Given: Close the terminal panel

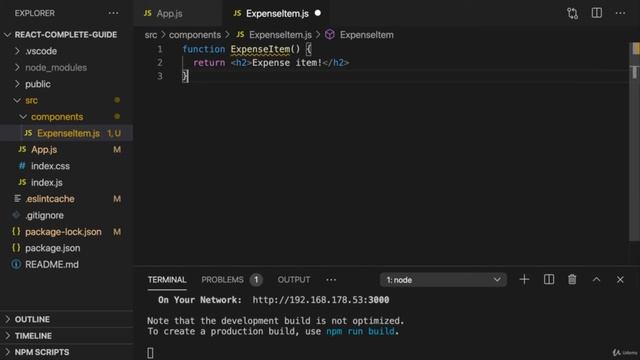Looking at the screenshot, I should tap(620, 280).
